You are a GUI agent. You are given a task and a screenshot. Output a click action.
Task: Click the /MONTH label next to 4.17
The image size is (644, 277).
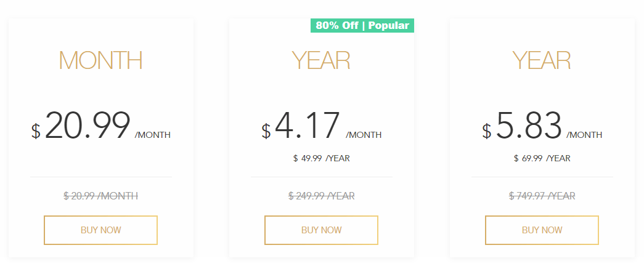tap(364, 135)
